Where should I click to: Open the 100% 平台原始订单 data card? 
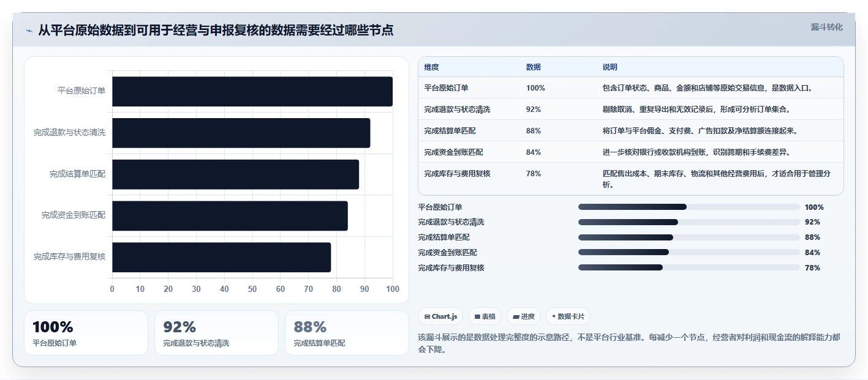pyautogui.click(x=86, y=333)
